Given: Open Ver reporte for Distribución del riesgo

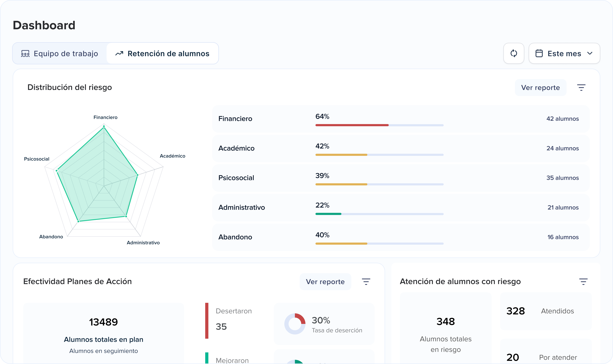Looking at the screenshot, I should pos(540,88).
